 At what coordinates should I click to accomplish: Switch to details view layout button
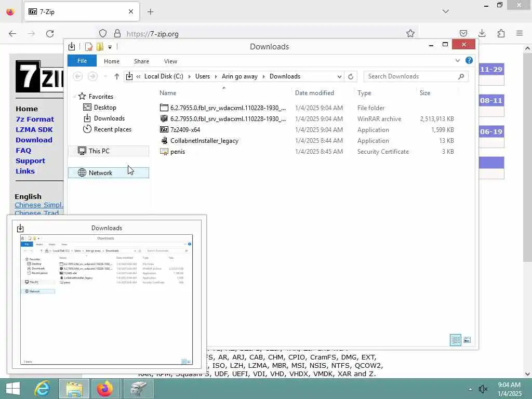[x=455, y=340]
